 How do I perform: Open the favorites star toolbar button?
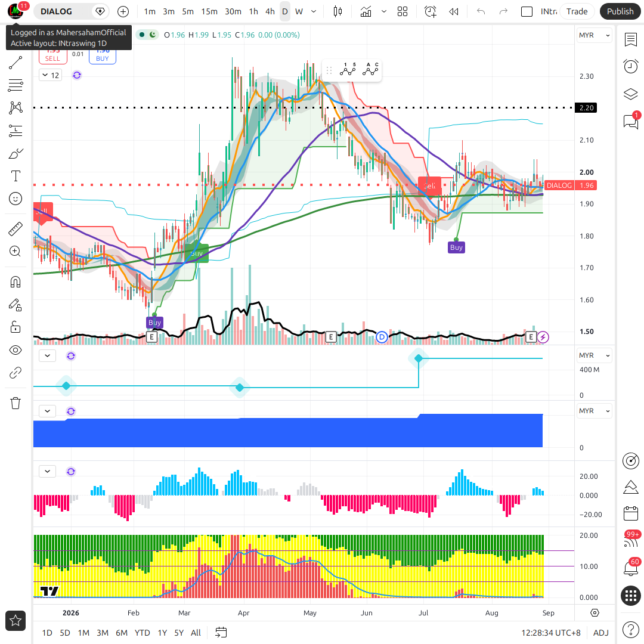pyautogui.click(x=16, y=621)
